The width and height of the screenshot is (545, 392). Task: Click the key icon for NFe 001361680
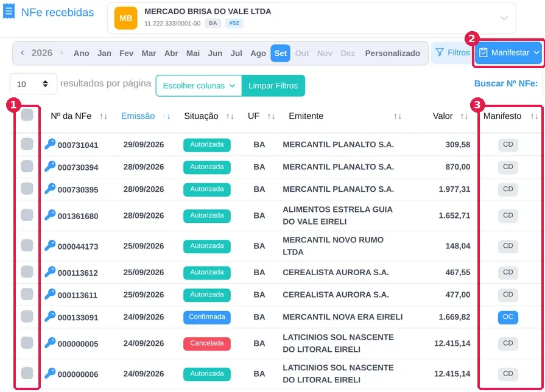tap(50, 215)
